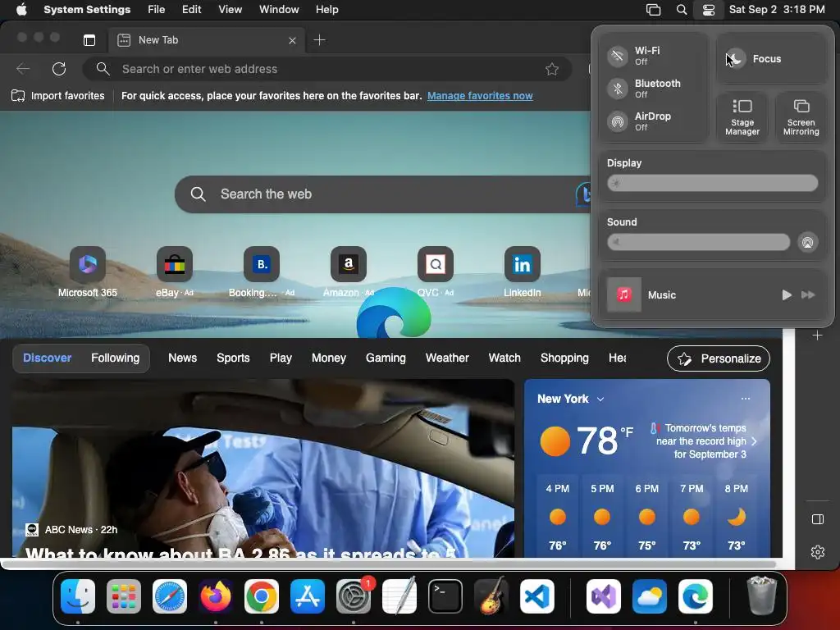Launch Visual Studio Code from Dock
The height and width of the screenshot is (630, 840).
click(536, 596)
